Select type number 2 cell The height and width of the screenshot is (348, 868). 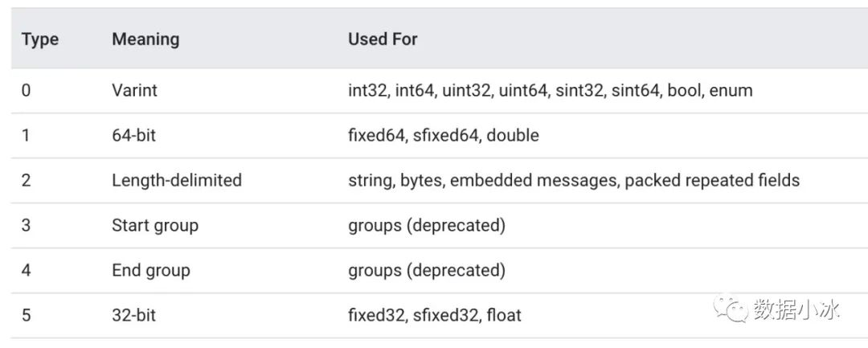pyautogui.click(x=27, y=180)
